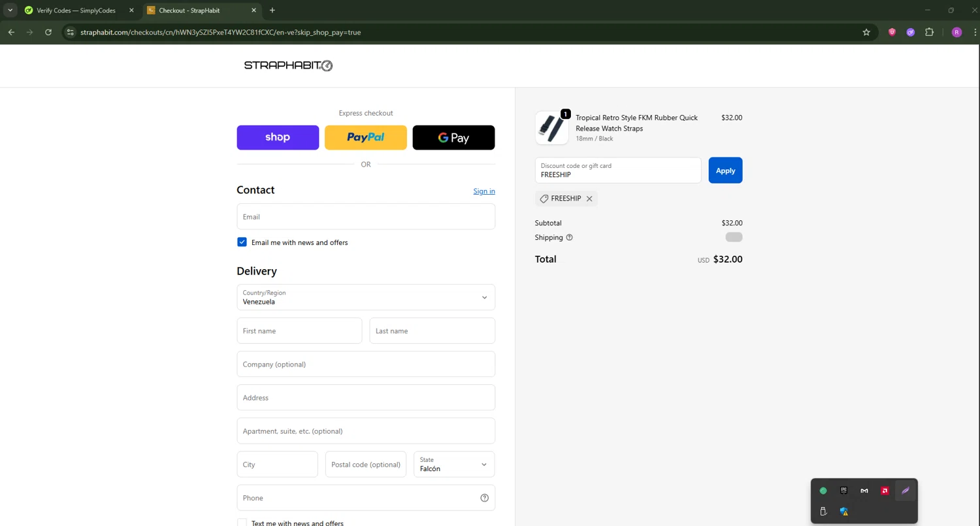Viewport: 980px width, 526px height.
Task: Click the 18mm / Black variant text
Action: pos(595,139)
